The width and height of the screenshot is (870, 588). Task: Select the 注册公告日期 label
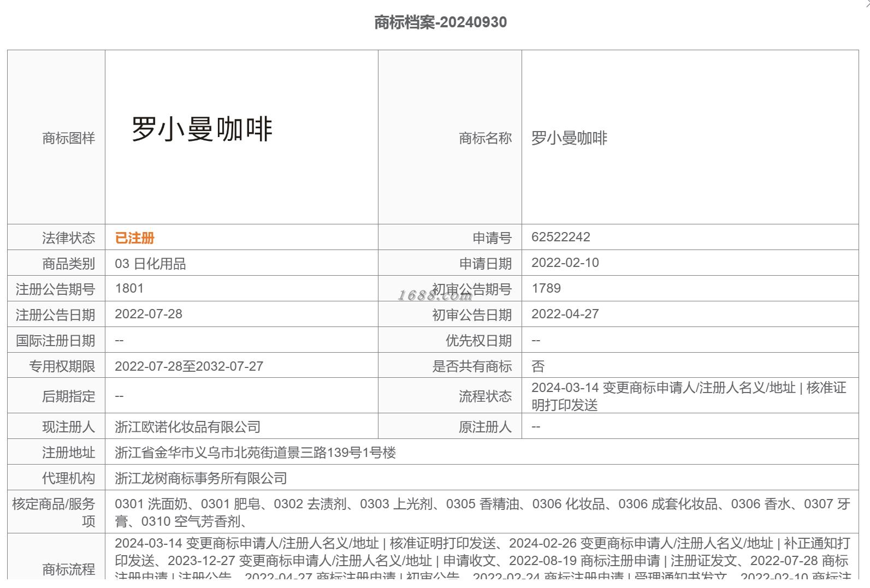point(55,315)
